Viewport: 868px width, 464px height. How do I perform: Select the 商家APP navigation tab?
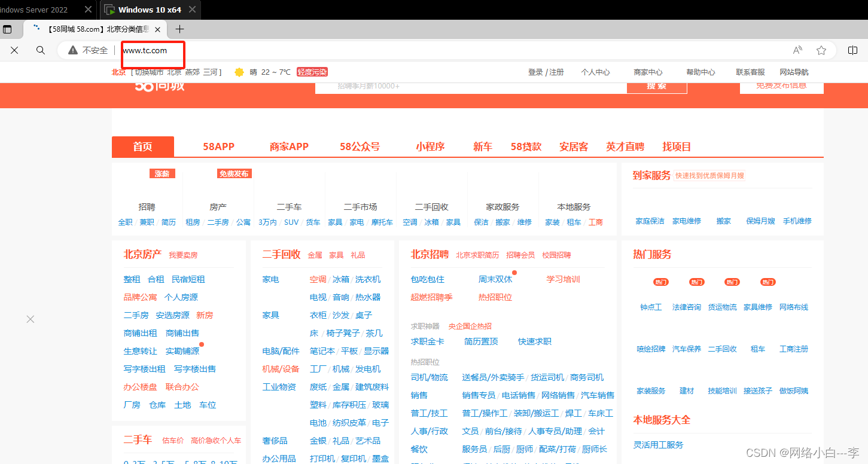[289, 146]
